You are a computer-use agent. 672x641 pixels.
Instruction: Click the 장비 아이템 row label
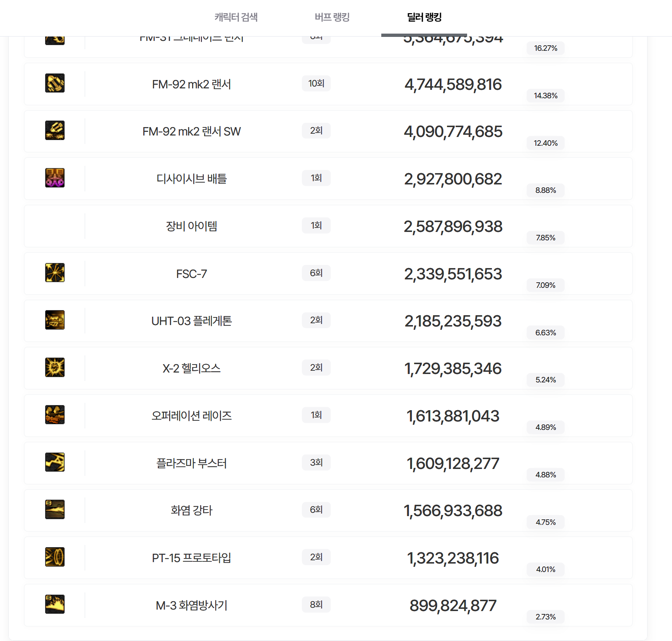coord(191,226)
